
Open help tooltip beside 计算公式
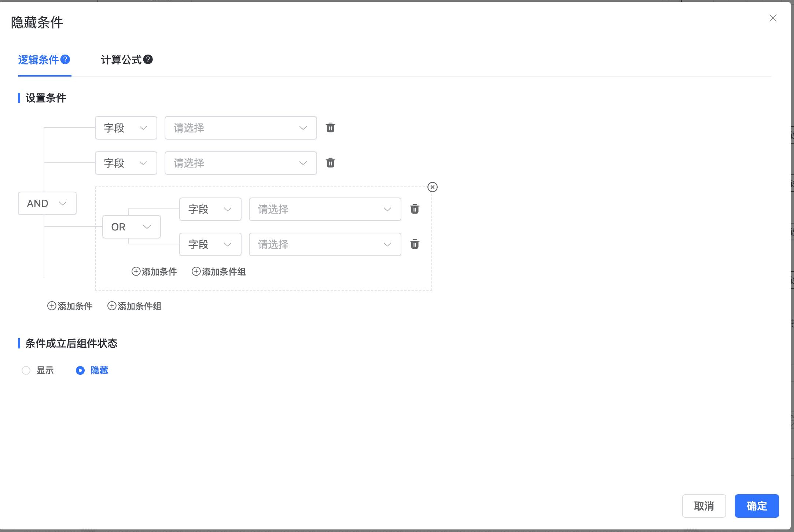pyautogui.click(x=148, y=59)
